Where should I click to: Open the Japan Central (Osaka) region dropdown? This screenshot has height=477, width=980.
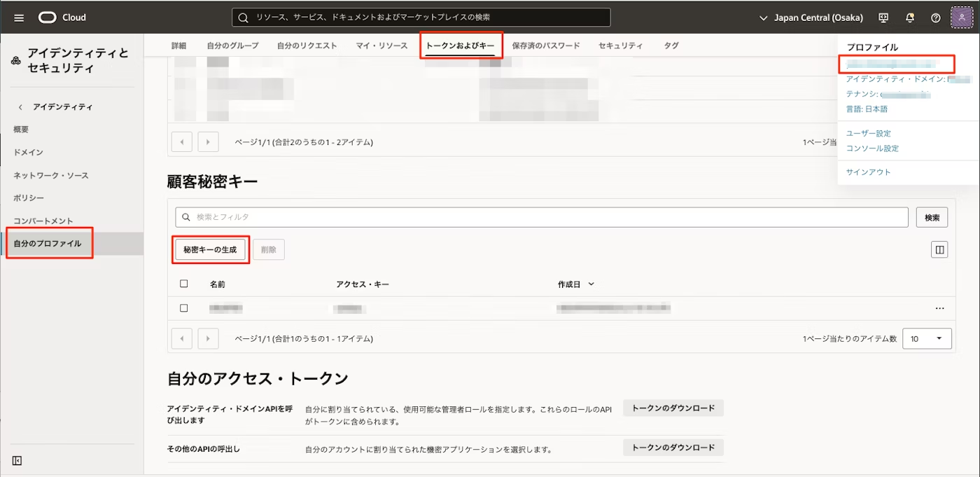[x=811, y=18]
